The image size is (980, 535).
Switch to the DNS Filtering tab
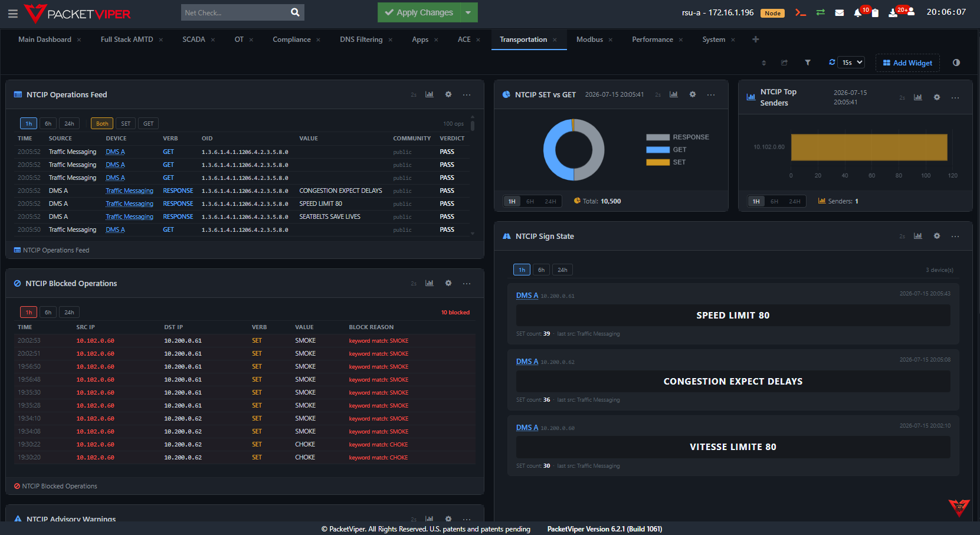click(x=361, y=40)
